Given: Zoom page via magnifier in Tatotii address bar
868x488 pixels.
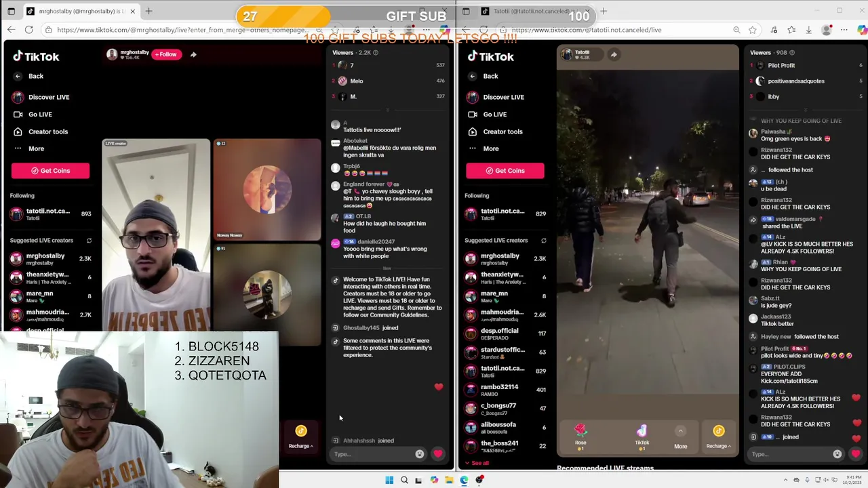Looking at the screenshot, I should (x=736, y=30).
